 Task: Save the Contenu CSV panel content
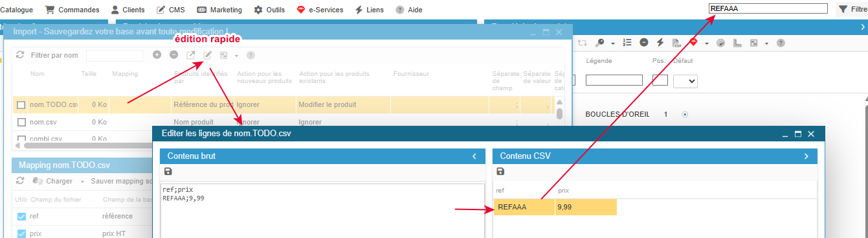(500, 171)
